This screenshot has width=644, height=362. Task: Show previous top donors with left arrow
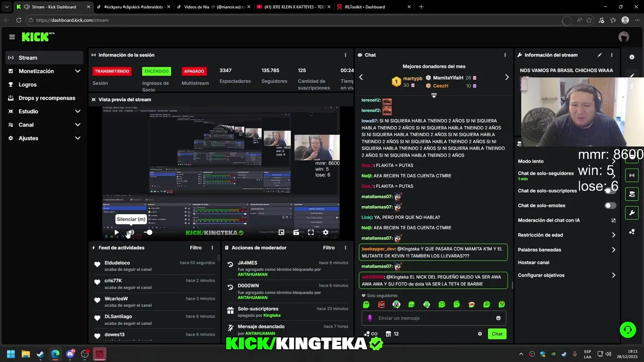tap(361, 77)
